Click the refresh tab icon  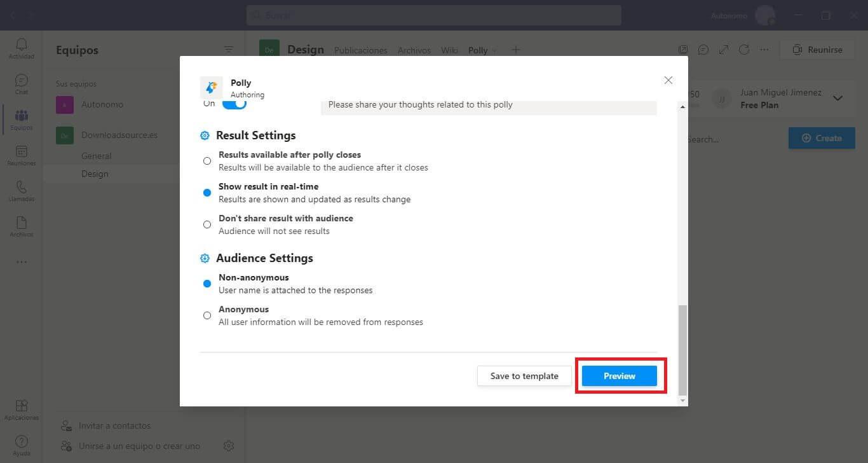pos(744,50)
